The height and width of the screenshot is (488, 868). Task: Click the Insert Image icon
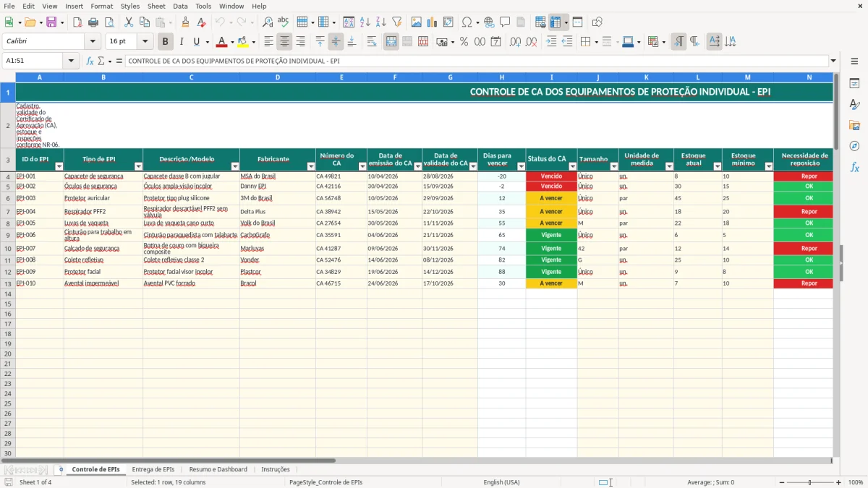[417, 22]
